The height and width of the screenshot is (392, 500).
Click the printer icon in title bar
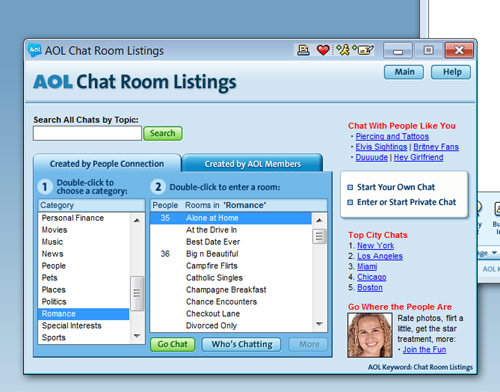[x=303, y=50]
